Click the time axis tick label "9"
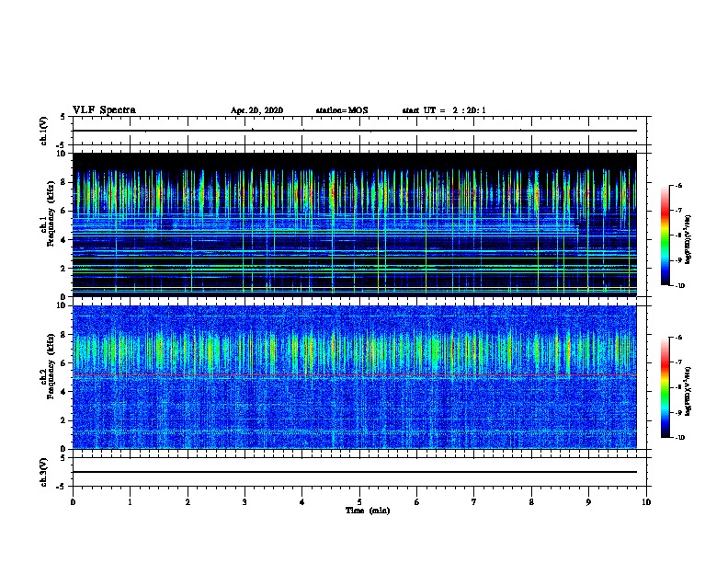This screenshot has width=728, height=563. [x=588, y=502]
